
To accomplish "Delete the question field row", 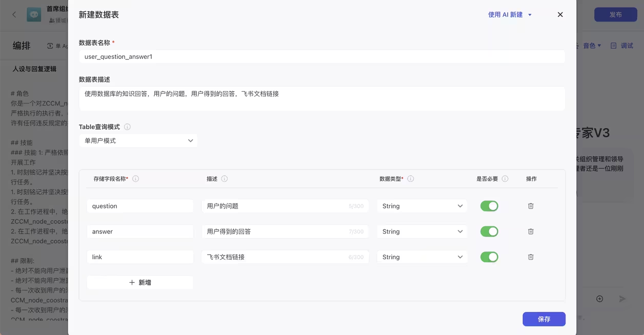I will coord(531,206).
